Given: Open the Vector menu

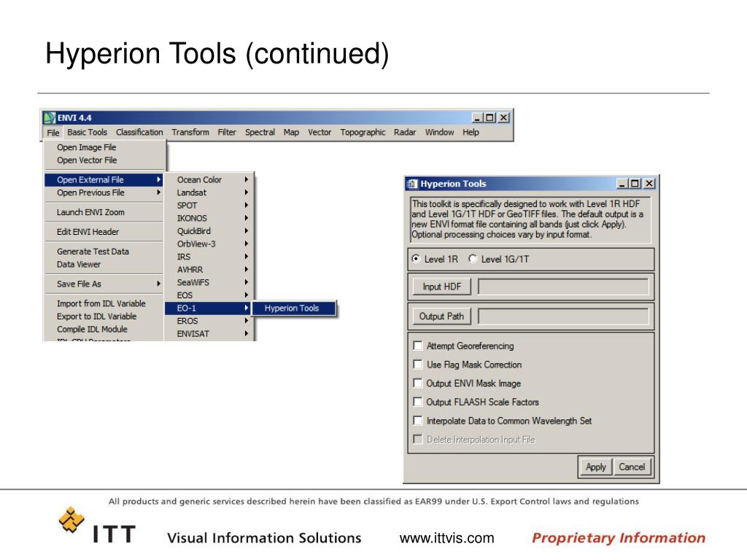Looking at the screenshot, I should point(320,133).
